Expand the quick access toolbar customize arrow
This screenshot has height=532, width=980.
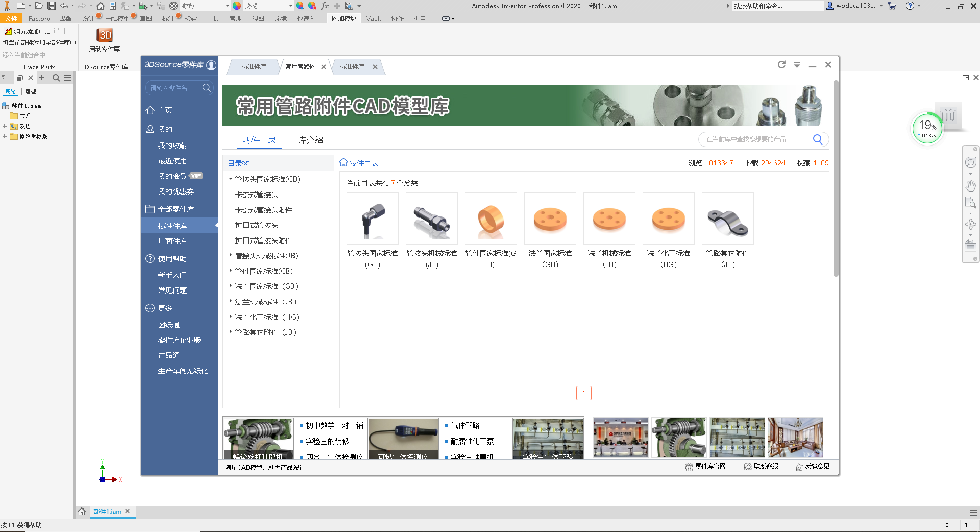pos(359,6)
